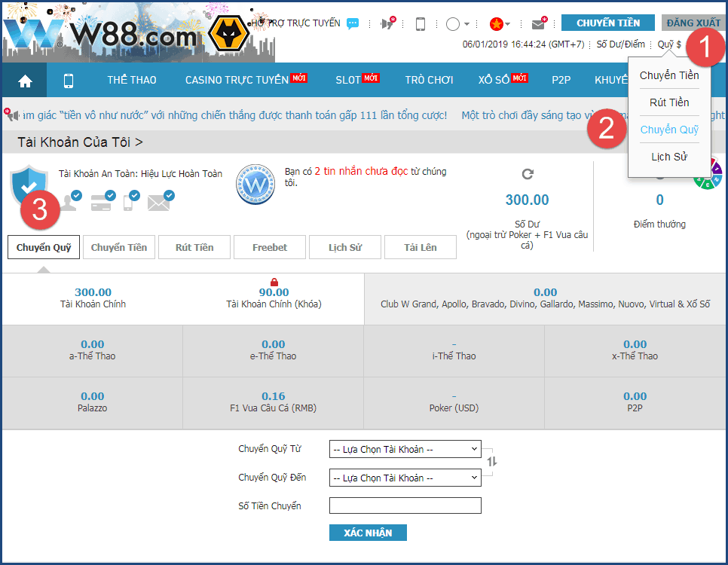Viewport: 728px width, 565px height.
Task: Open the 2 tin nhắn chưa đọc link
Action: click(x=361, y=171)
